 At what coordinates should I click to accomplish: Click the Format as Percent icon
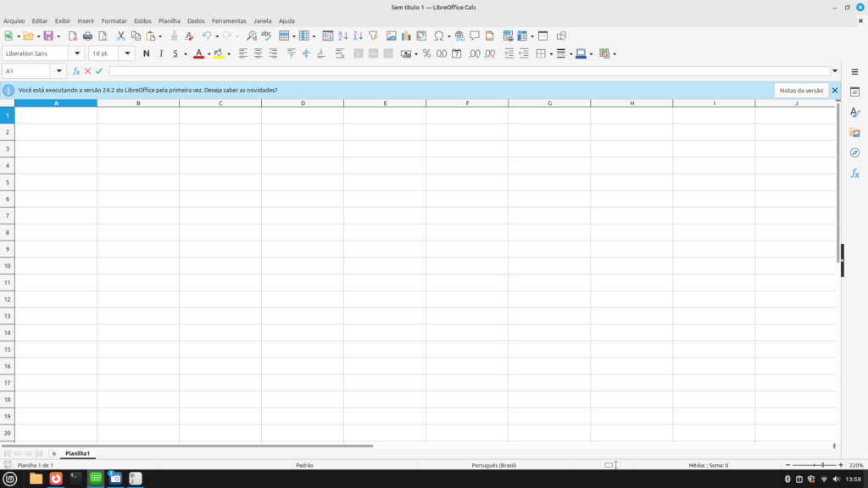426,53
